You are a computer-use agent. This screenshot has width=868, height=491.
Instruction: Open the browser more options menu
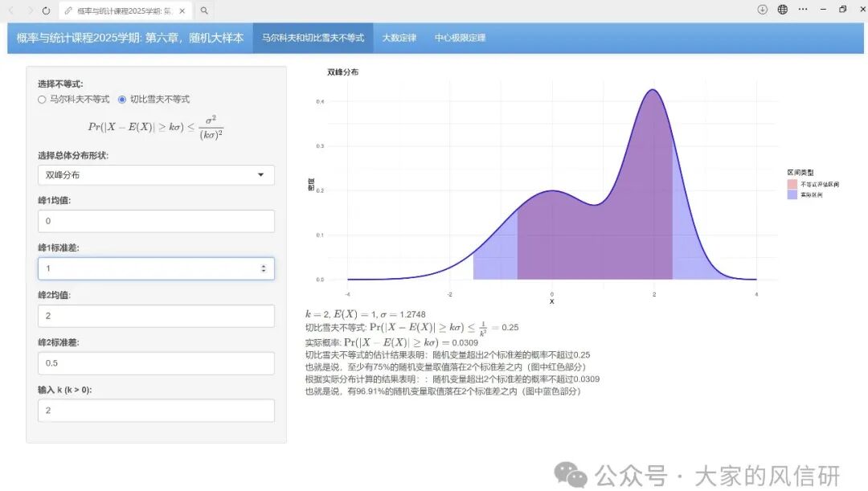click(x=802, y=8)
